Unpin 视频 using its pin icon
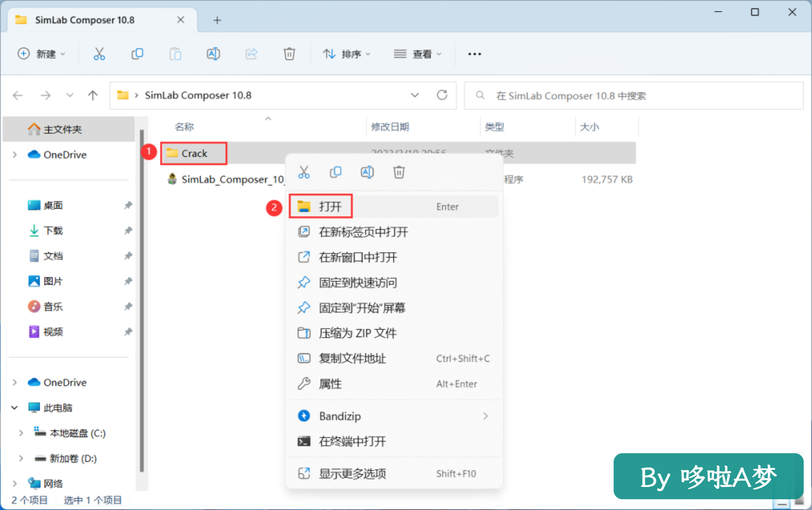812x510 pixels. (x=128, y=332)
